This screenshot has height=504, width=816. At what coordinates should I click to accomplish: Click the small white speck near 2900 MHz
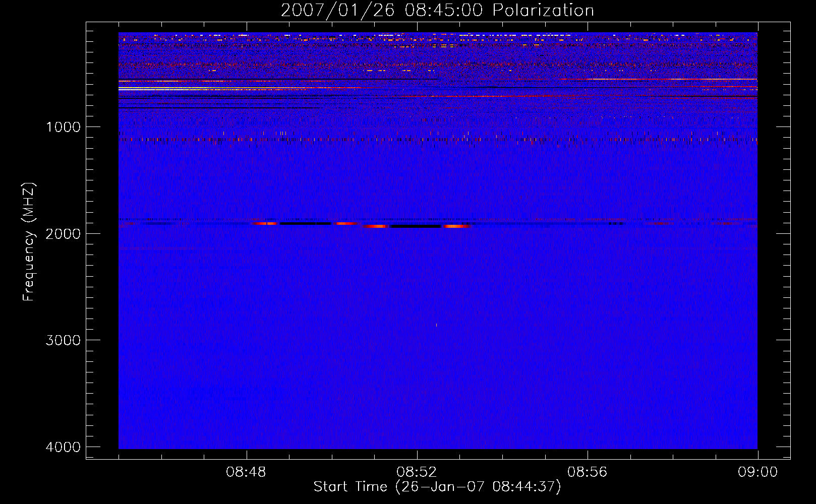(436, 325)
